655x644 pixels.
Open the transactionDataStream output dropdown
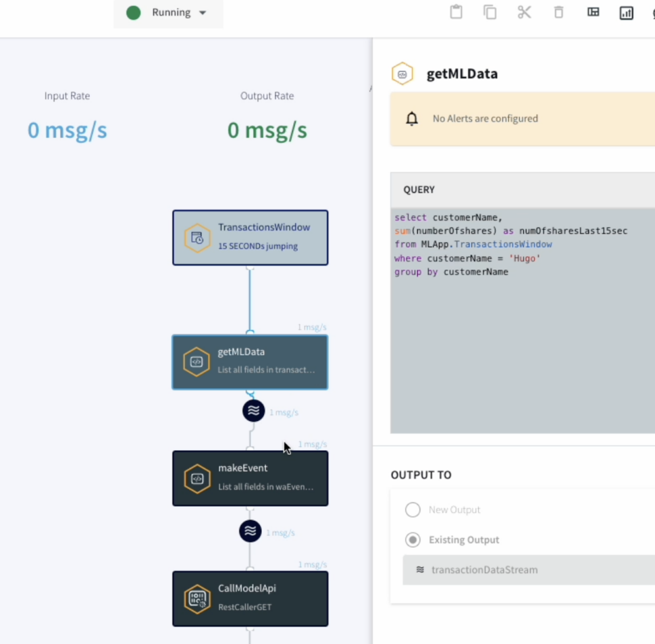pos(527,570)
